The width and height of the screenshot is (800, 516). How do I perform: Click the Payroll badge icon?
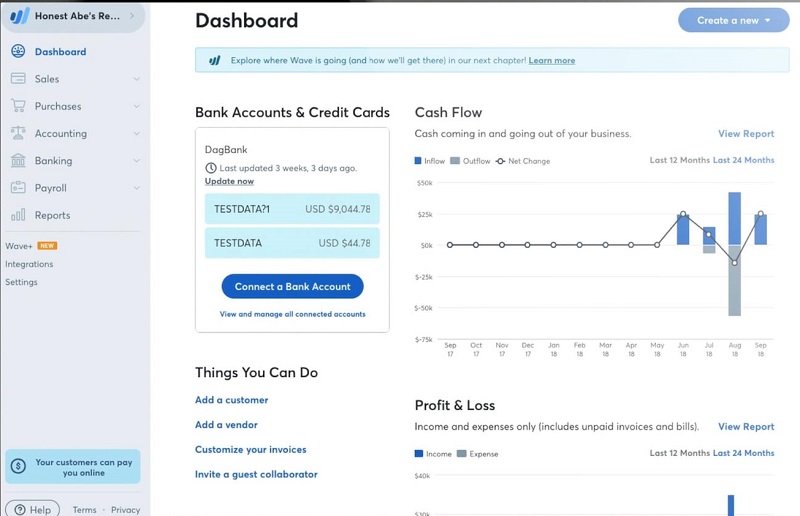pos(18,187)
